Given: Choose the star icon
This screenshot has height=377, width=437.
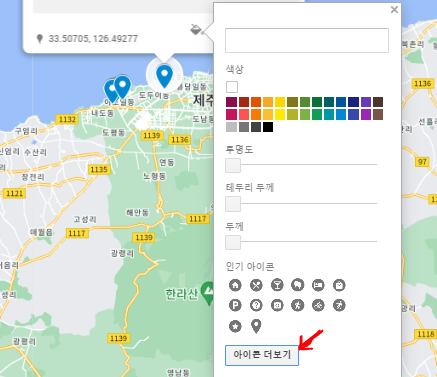Looking at the screenshot, I should 235,326.
